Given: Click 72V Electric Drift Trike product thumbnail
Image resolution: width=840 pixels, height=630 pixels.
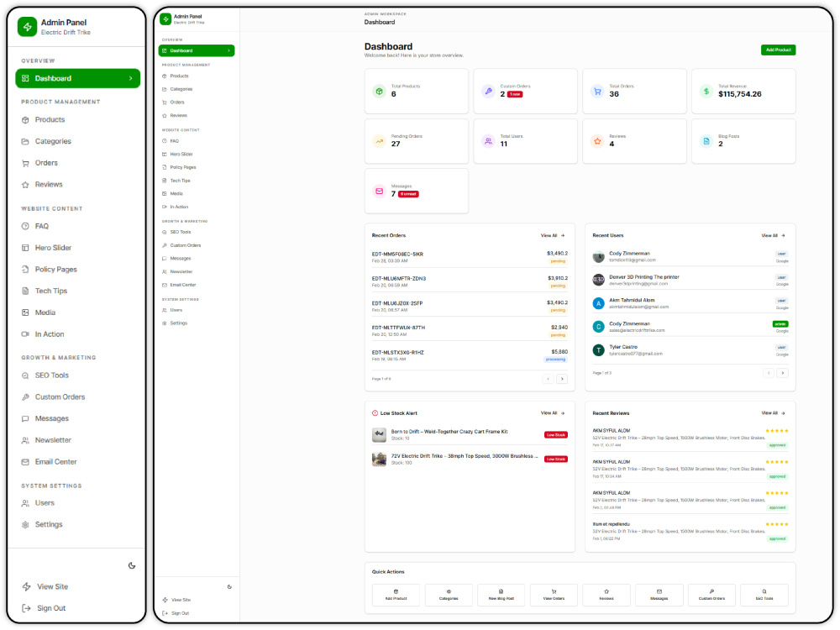Looking at the screenshot, I should (x=380, y=459).
